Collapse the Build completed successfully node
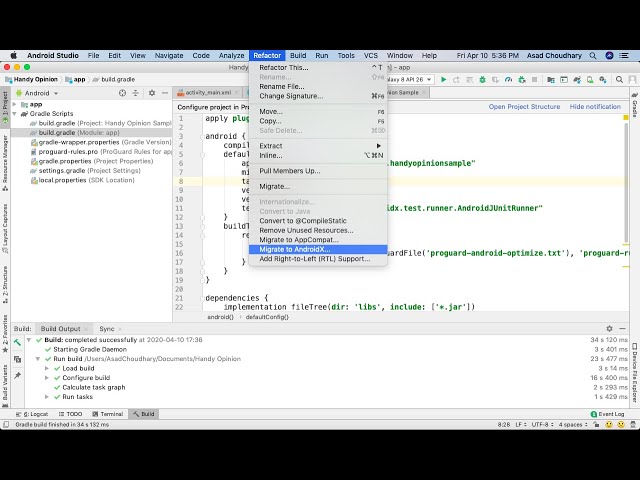This screenshot has height=480, width=640. (x=29, y=340)
